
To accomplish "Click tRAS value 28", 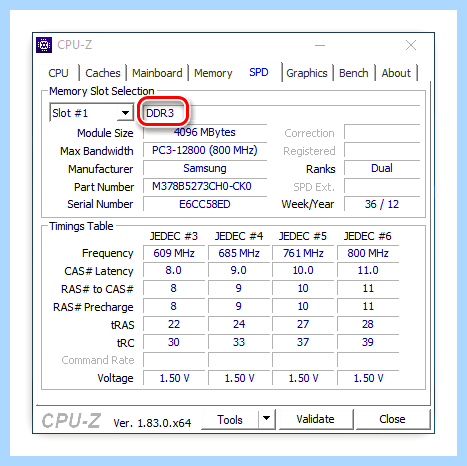I will pyautogui.click(x=368, y=324).
